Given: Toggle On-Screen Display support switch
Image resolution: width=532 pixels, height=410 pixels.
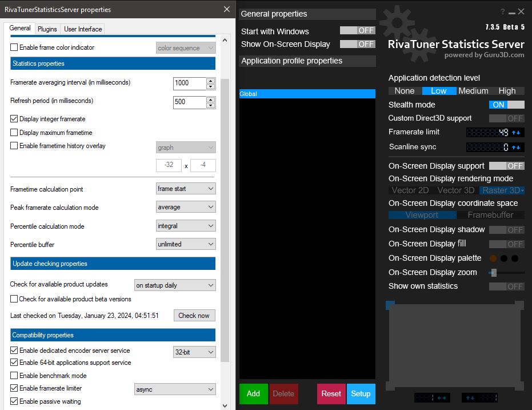Looking at the screenshot, I should (506, 166).
